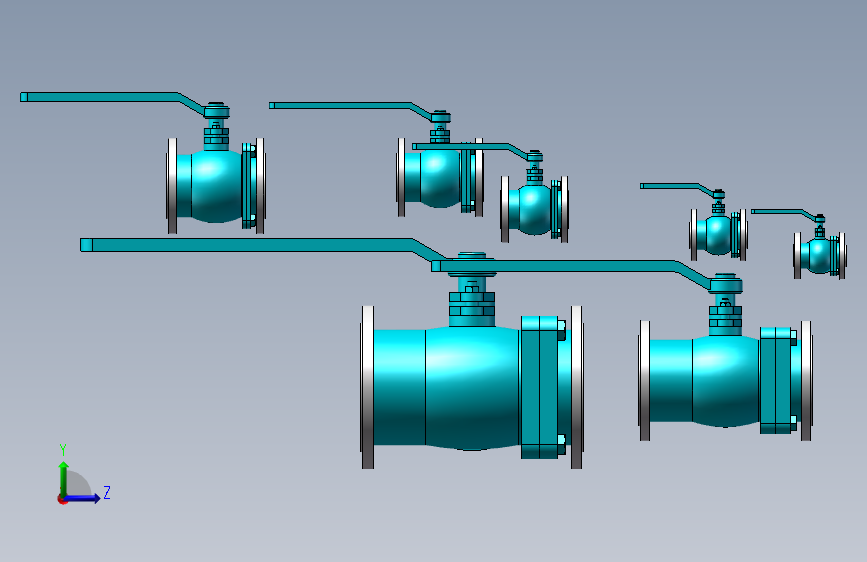Viewport: 867px width, 562px height.
Task: Select the red X axis origin dot on the triad
Action: coord(62,499)
